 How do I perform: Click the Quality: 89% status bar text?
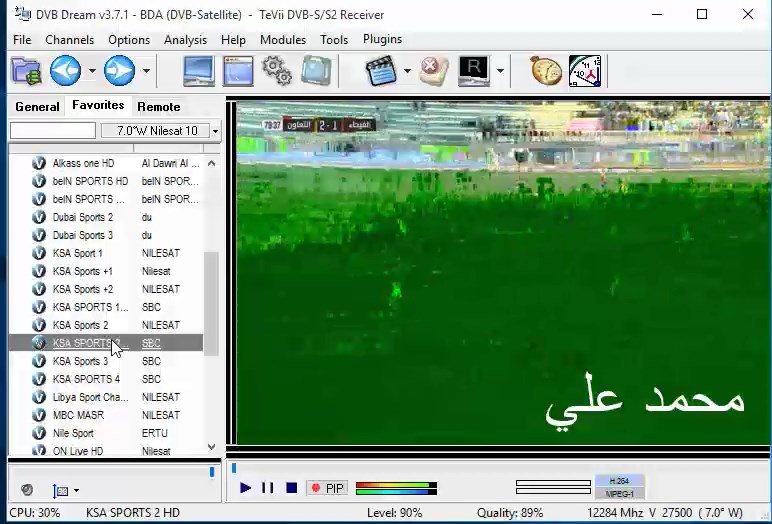point(510,513)
